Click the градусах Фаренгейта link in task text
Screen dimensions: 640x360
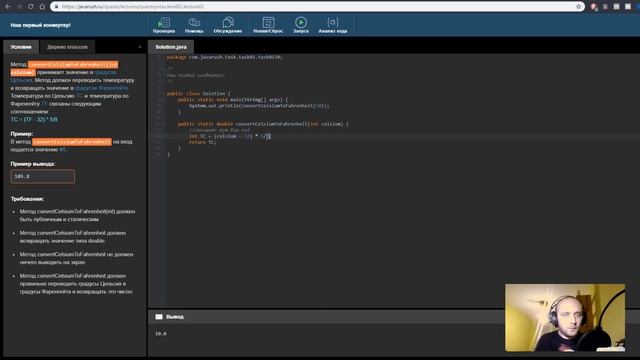pyautogui.click(x=102, y=88)
